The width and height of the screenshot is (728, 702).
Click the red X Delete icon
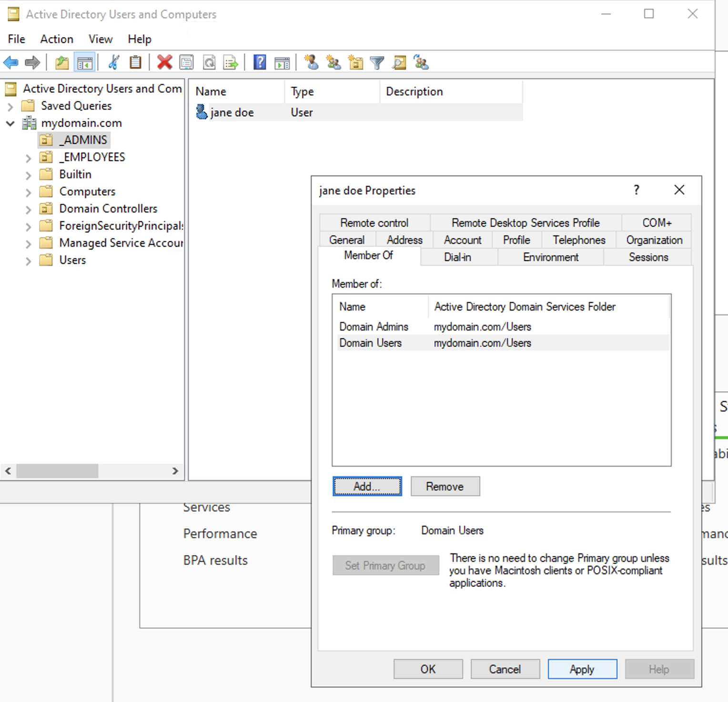[164, 62]
